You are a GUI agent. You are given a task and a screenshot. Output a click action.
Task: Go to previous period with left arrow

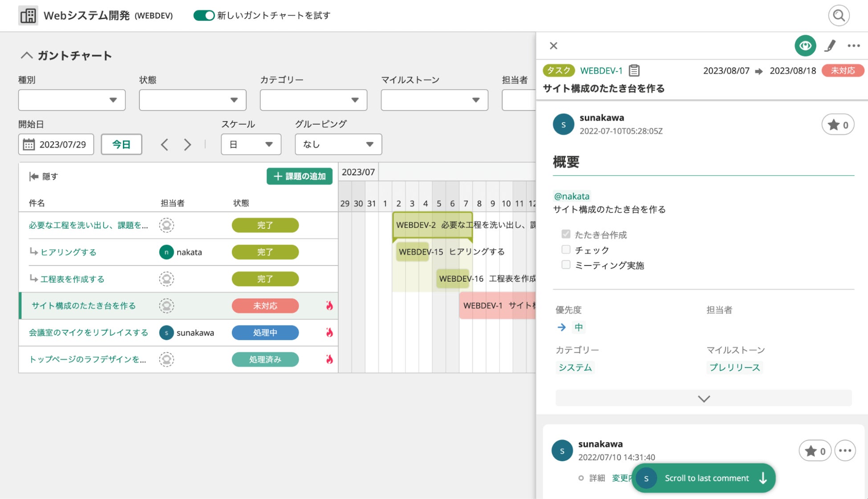[165, 145]
